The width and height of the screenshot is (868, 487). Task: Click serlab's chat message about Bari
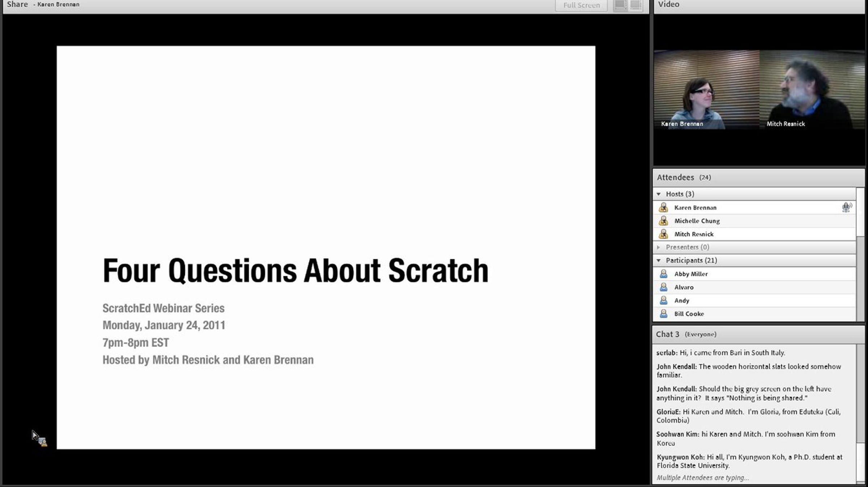[x=721, y=353]
